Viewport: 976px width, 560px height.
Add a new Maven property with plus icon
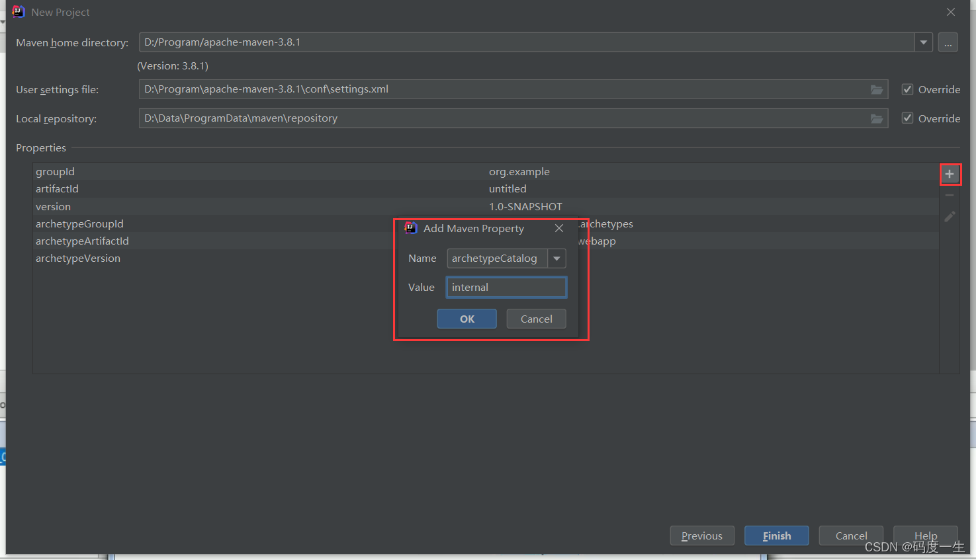click(950, 174)
